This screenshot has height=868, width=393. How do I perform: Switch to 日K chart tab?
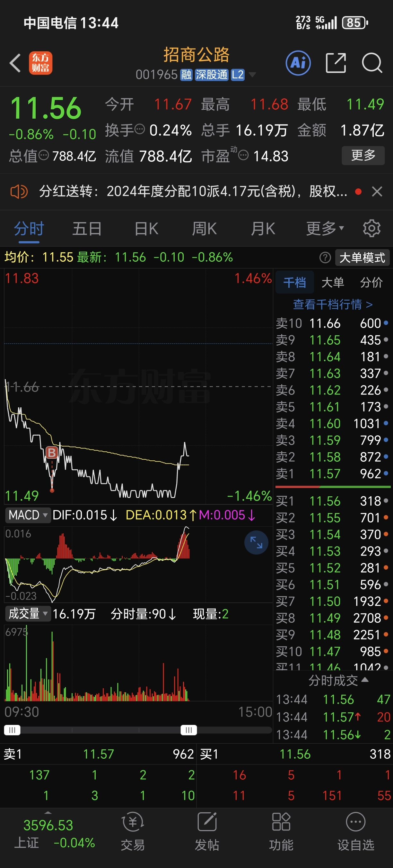[146, 229]
